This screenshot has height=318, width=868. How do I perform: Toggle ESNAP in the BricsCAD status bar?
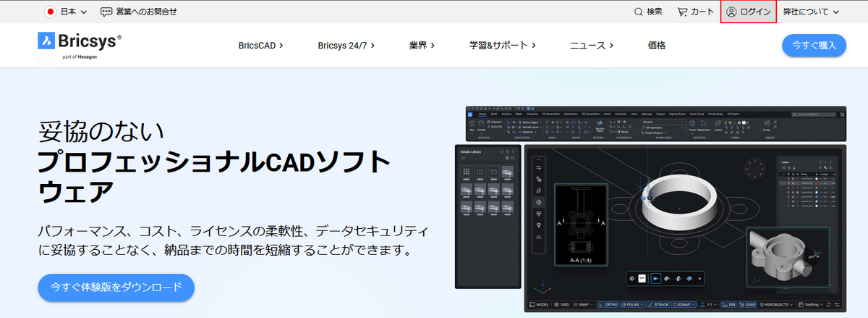click(683, 304)
